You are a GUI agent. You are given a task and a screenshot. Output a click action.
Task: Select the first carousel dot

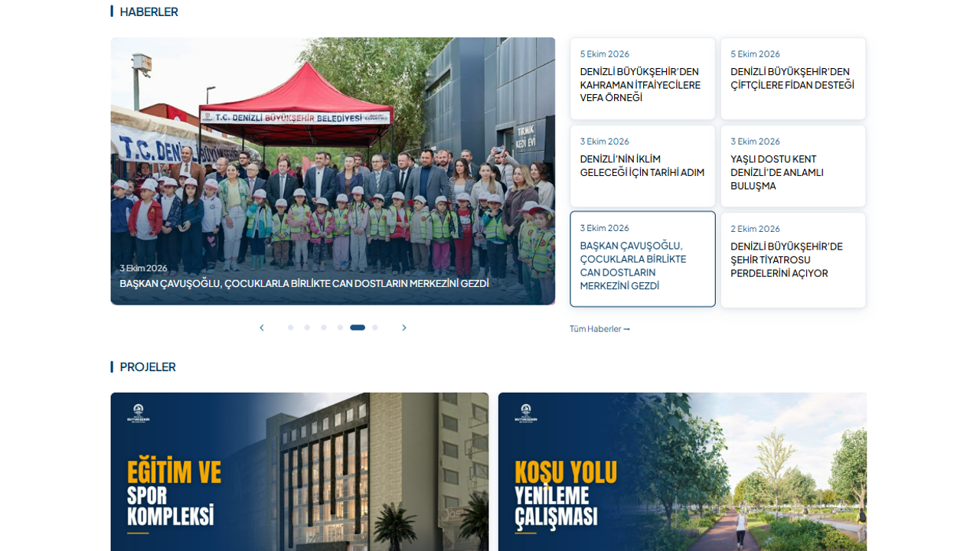coord(291,328)
